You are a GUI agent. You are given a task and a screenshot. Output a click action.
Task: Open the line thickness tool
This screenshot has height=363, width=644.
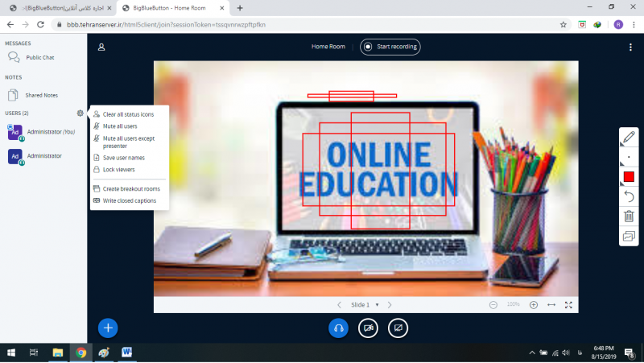(629, 157)
